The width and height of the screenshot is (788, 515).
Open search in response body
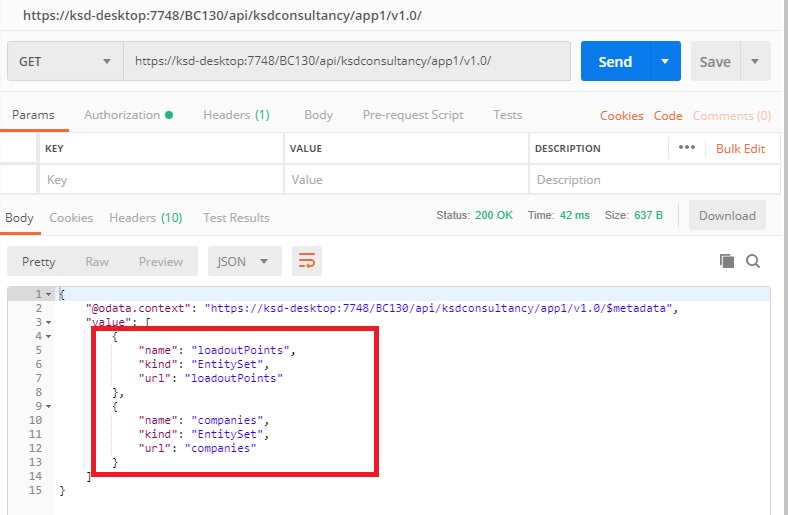pos(753,261)
